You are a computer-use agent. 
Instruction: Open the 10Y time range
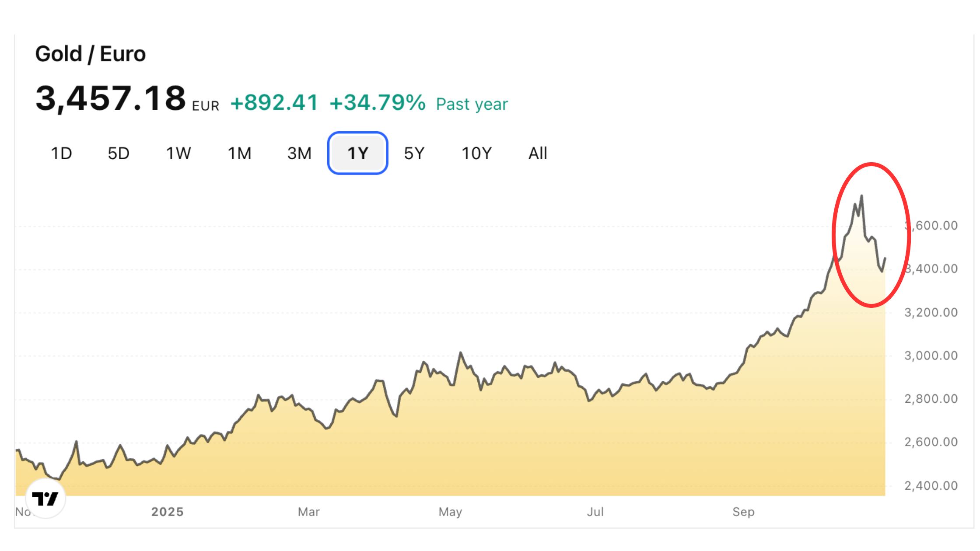476,153
